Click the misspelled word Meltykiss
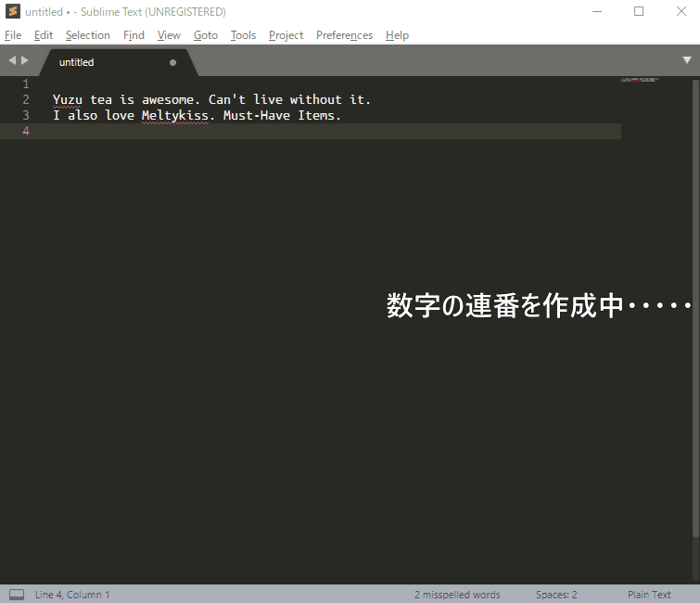This screenshot has height=603, width=700. click(175, 116)
